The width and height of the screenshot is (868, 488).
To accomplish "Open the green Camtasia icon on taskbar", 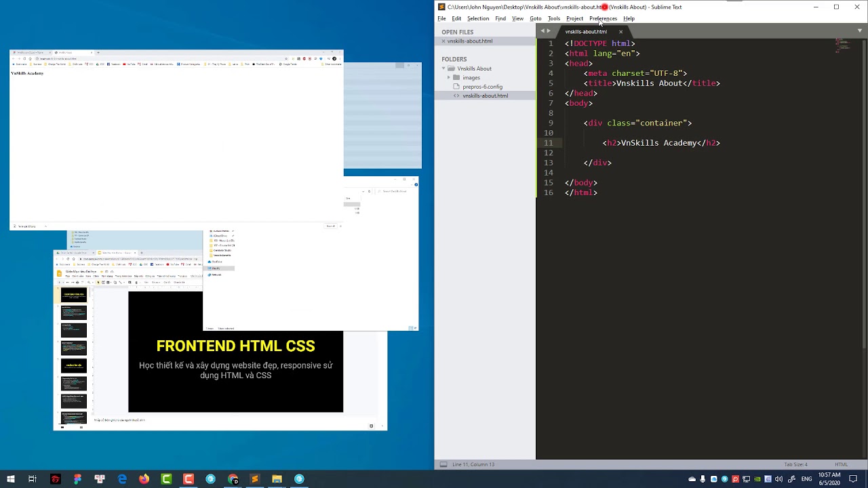I will [166, 479].
